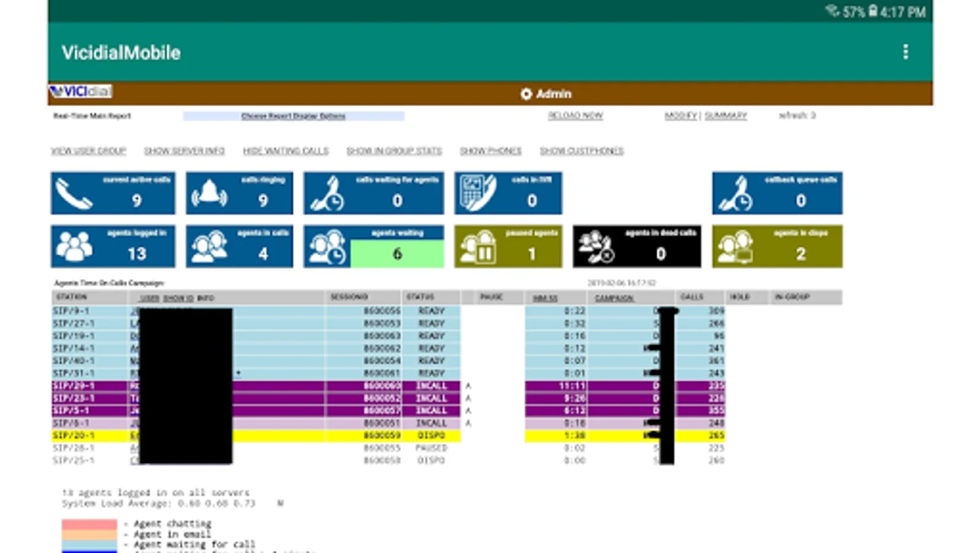Click the calls waiting for agents icon
Image resolution: width=980 pixels, height=553 pixels.
[326, 194]
